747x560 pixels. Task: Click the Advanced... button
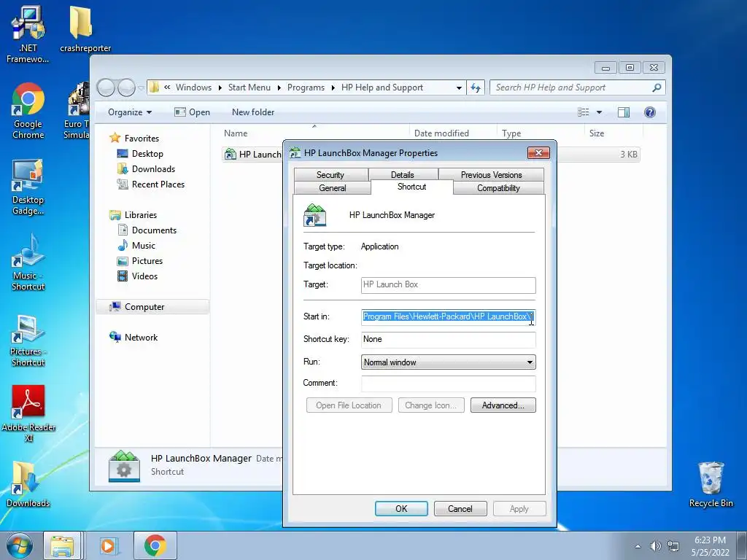click(x=503, y=405)
